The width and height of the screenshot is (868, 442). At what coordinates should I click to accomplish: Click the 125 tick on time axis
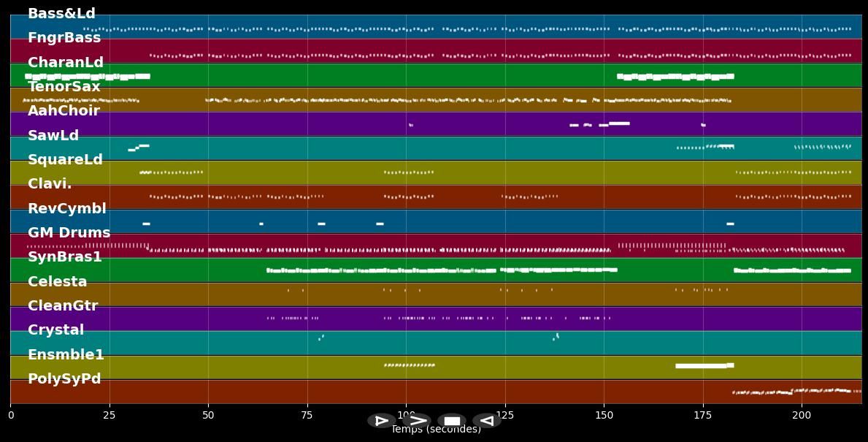[505, 416]
